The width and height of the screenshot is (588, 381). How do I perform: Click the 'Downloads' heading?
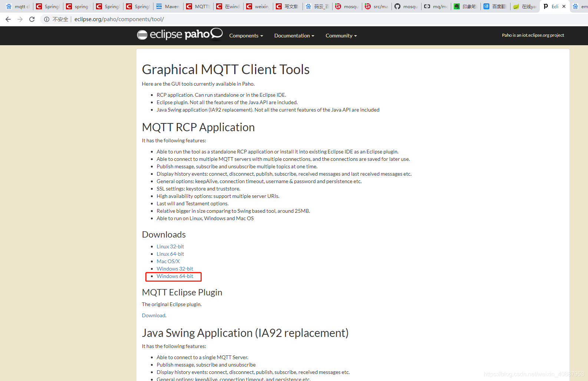click(164, 235)
